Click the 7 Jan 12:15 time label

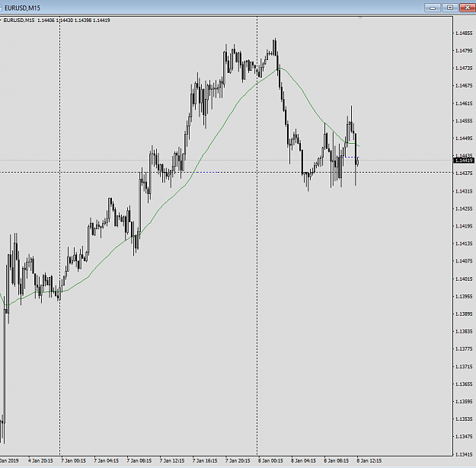tap(172, 460)
